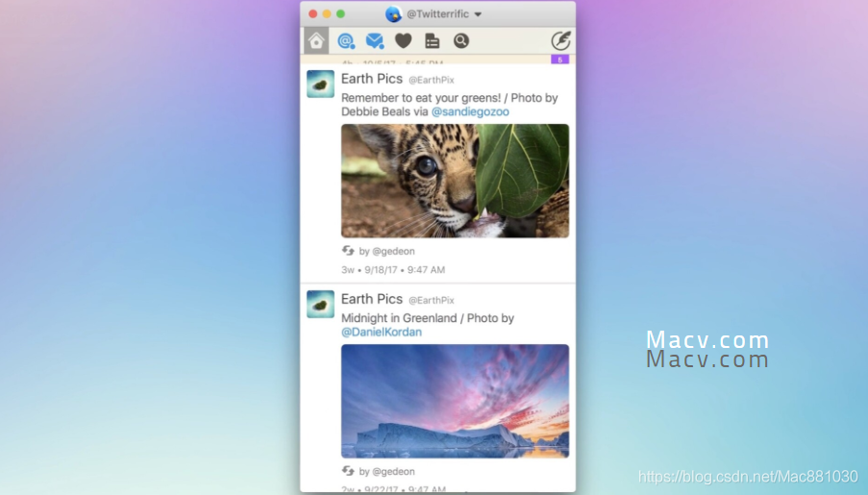The height and width of the screenshot is (495, 868).
Task: Select the Earth Pics name on Greenland tweet
Action: 371,299
